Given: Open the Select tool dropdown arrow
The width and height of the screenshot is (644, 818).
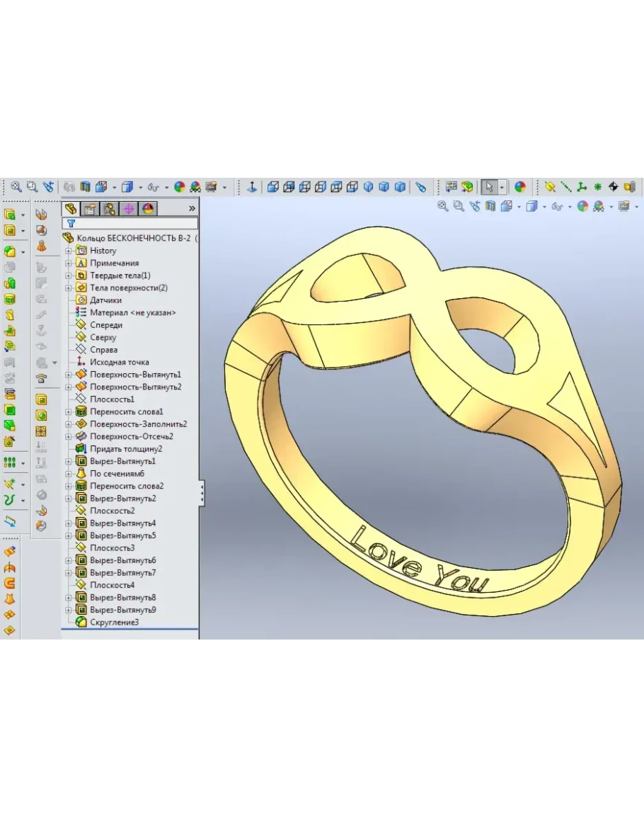Looking at the screenshot, I should (x=502, y=187).
